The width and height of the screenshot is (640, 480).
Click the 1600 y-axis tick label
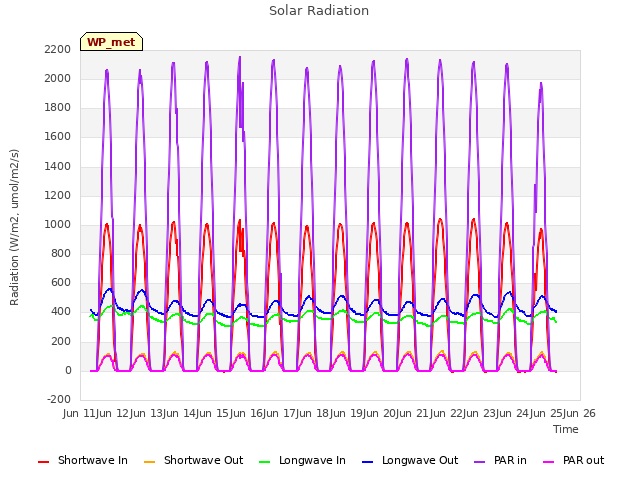coord(58,137)
